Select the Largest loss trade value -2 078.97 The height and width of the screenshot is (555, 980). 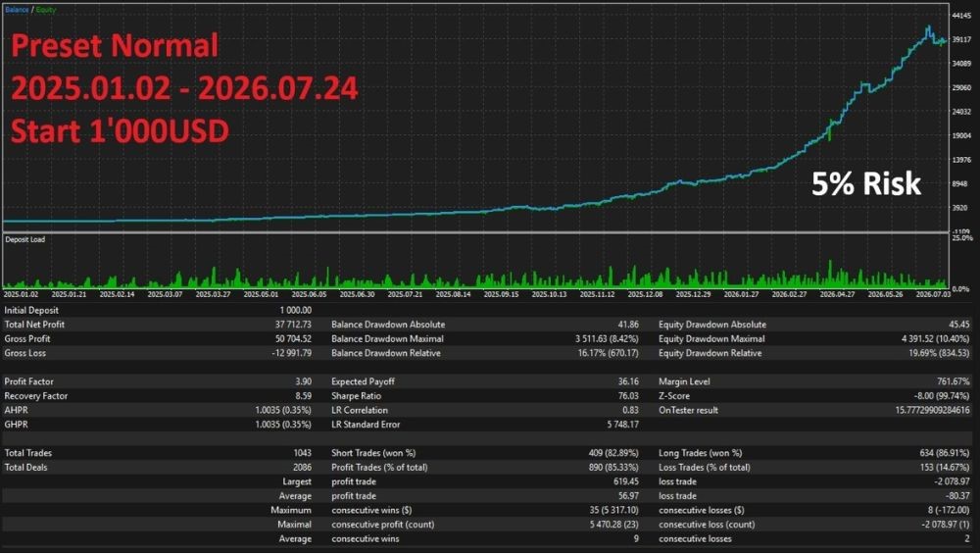pos(952,481)
